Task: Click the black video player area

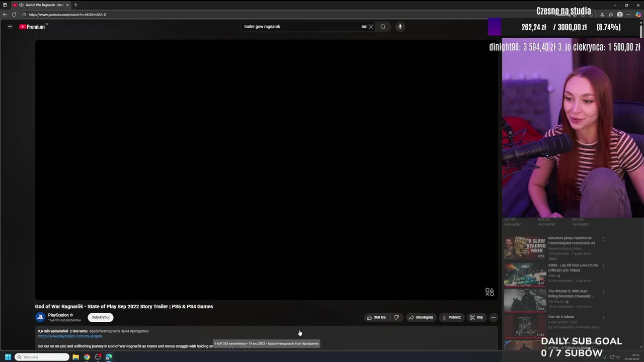Action: click(266, 169)
